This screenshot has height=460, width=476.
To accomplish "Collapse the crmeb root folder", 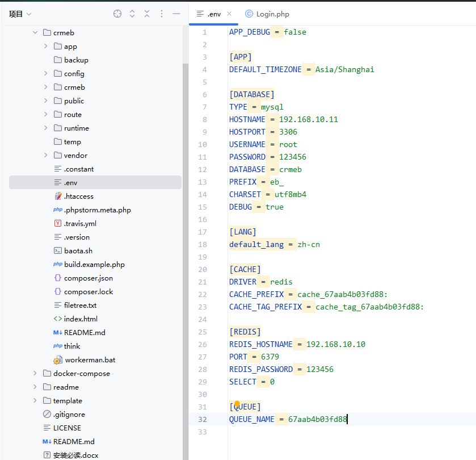I will [35, 32].
